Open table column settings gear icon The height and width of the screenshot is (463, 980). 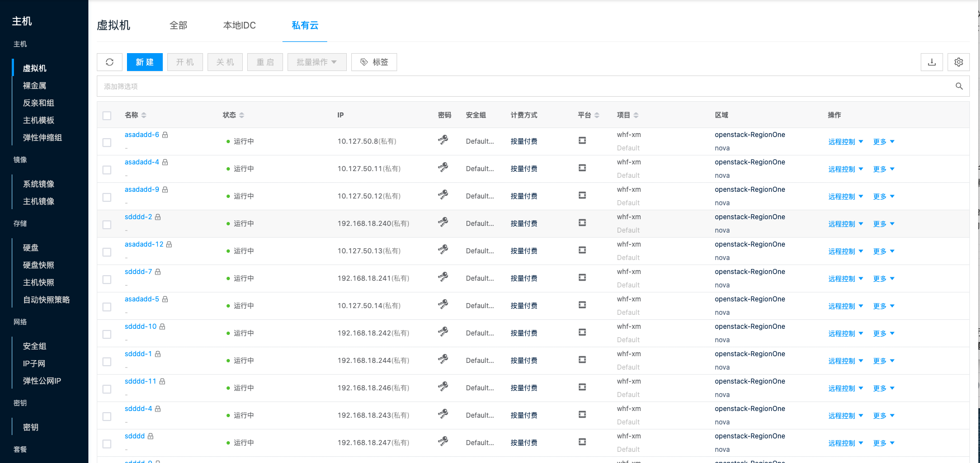click(x=959, y=62)
